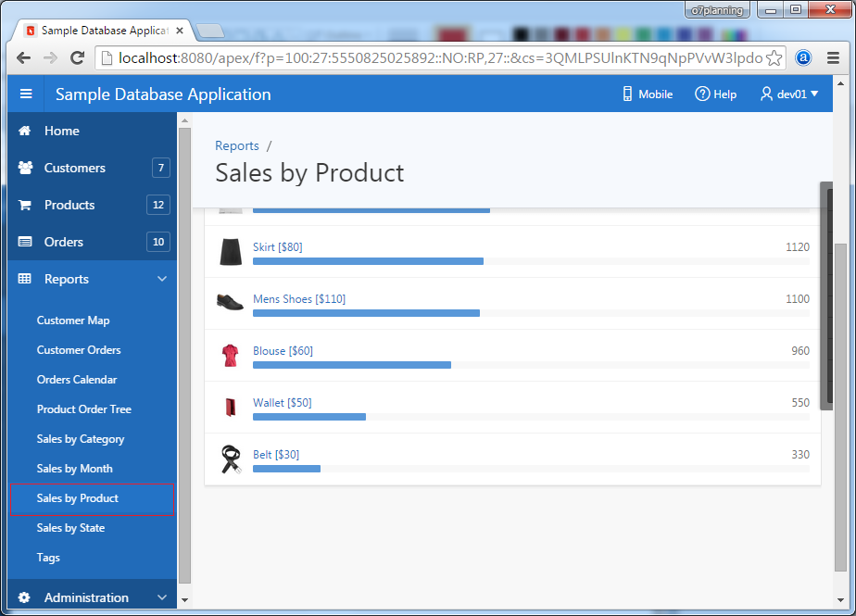This screenshot has height=616, width=856.
Task: Go back with browser back arrow
Action: click(23, 57)
